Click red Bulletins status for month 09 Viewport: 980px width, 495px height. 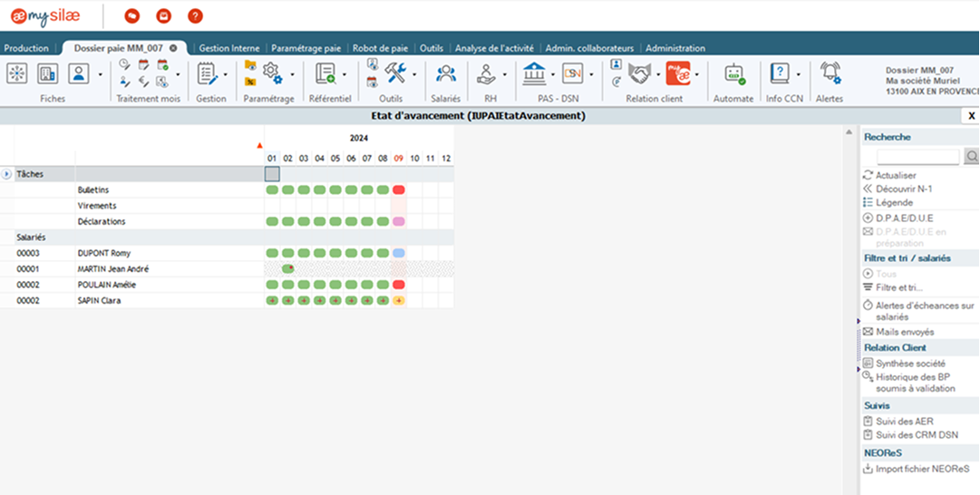(399, 190)
